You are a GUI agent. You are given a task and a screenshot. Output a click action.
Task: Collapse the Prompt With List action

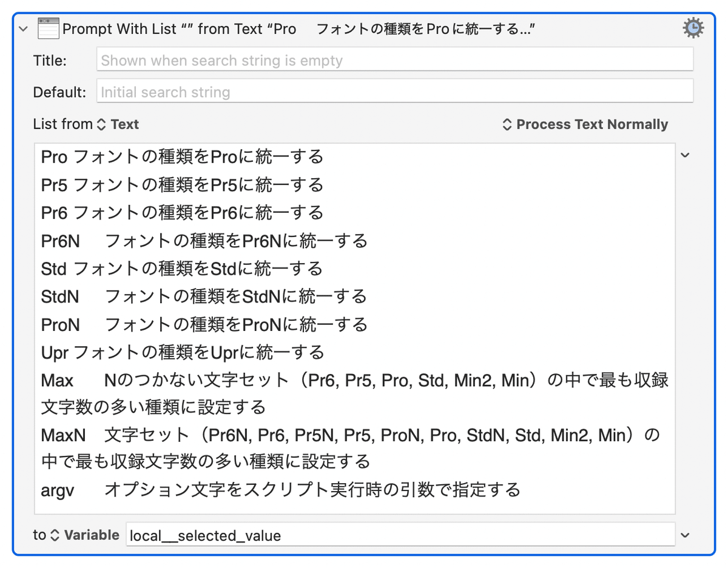click(x=24, y=29)
